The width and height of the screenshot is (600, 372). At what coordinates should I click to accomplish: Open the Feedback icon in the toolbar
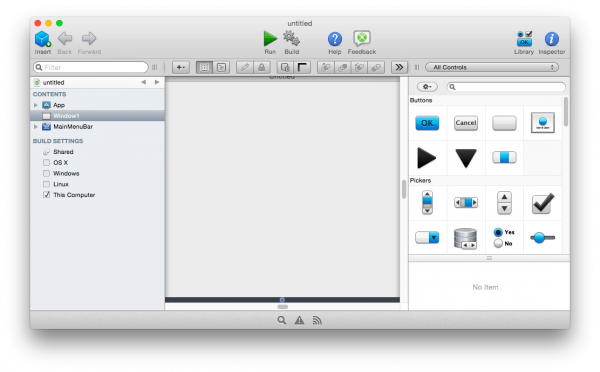point(362,38)
